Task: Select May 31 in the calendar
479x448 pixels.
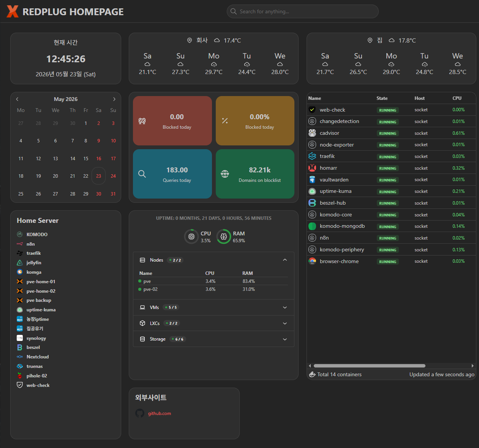Action: click(x=113, y=194)
